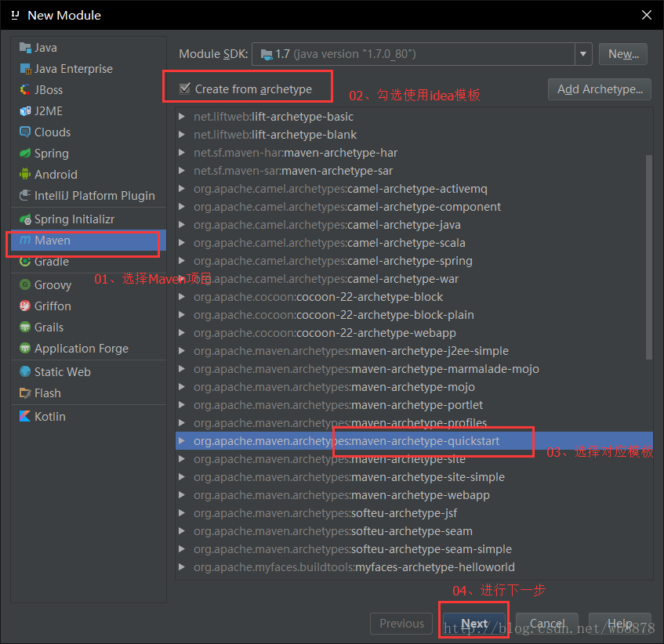Image resolution: width=664 pixels, height=644 pixels.
Task: Click the Flash folder icon
Action: tap(25, 393)
